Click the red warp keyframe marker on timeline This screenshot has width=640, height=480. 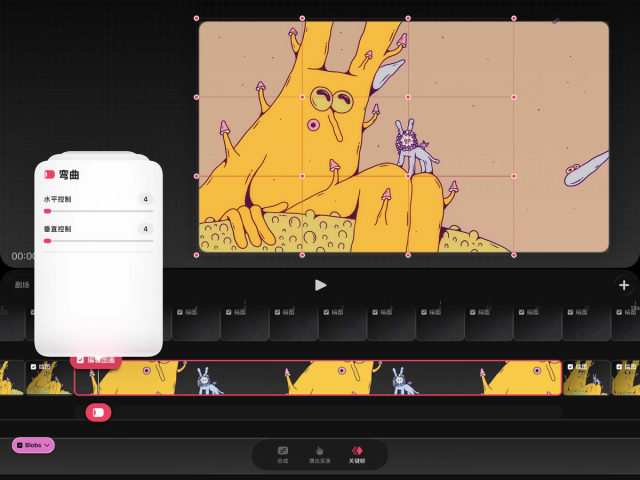click(98, 413)
